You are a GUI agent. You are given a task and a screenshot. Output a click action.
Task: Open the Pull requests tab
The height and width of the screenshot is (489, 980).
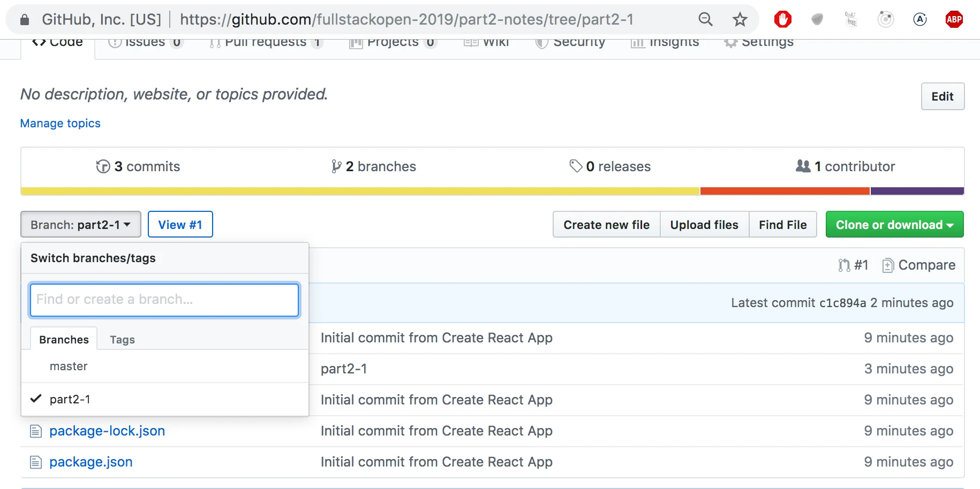[266, 43]
